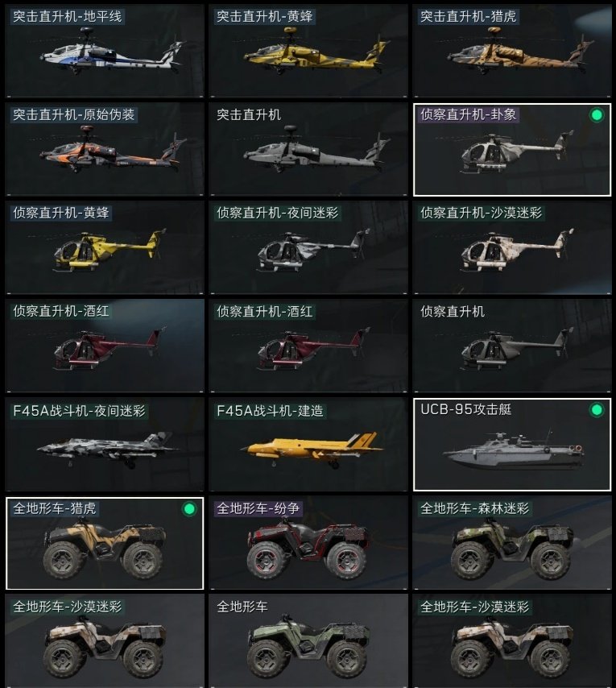
Task: Click the green equipped dot on 侦察直升机-卦象
Action: (596, 115)
